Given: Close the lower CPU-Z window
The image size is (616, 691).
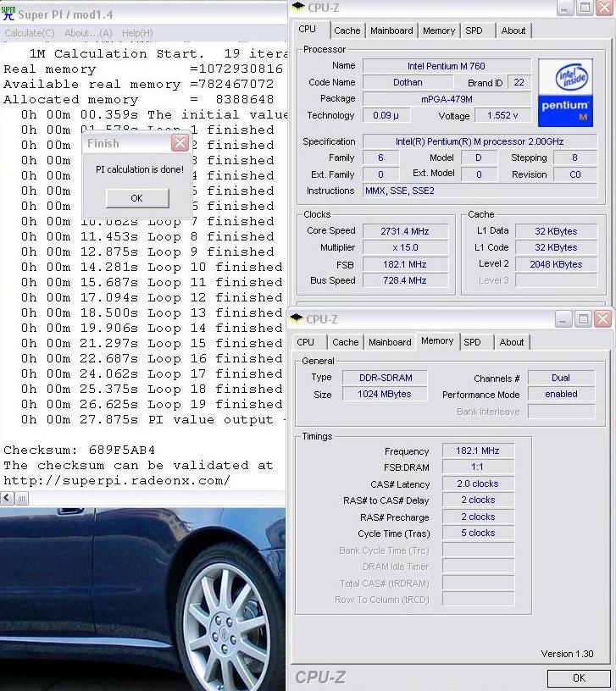Looking at the screenshot, I should [x=602, y=319].
